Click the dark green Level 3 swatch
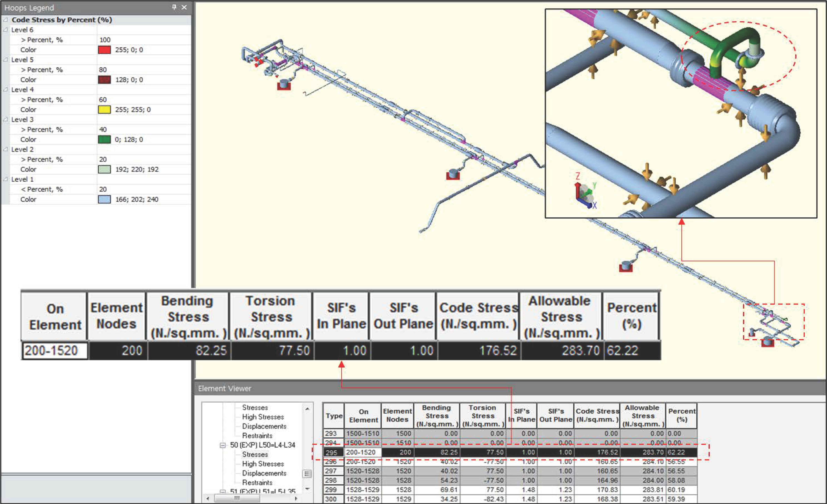827x504 pixels. (x=104, y=139)
